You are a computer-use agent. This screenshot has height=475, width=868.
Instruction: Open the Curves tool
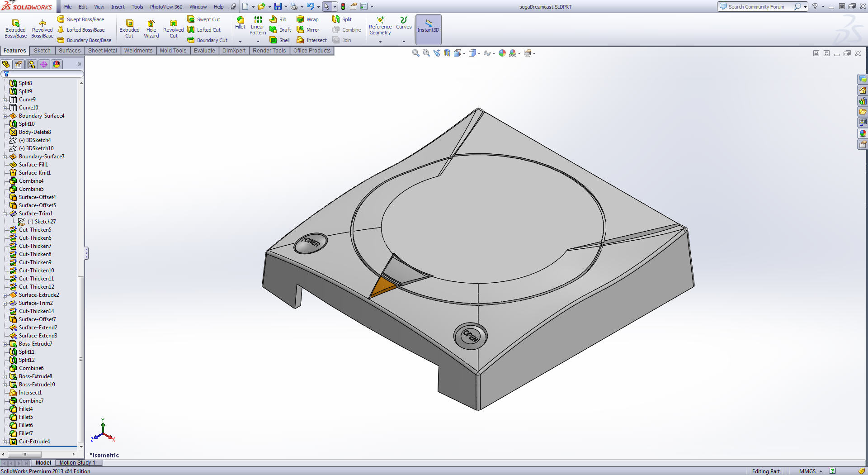point(404,23)
